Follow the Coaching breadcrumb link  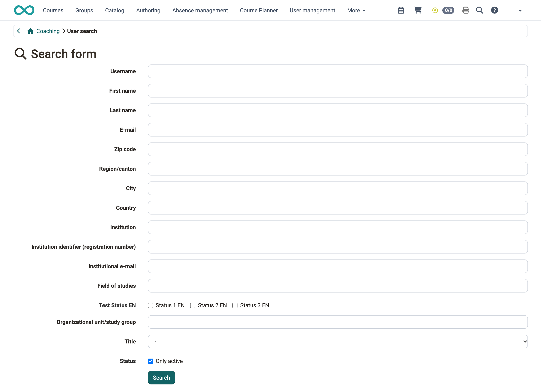[48, 31]
